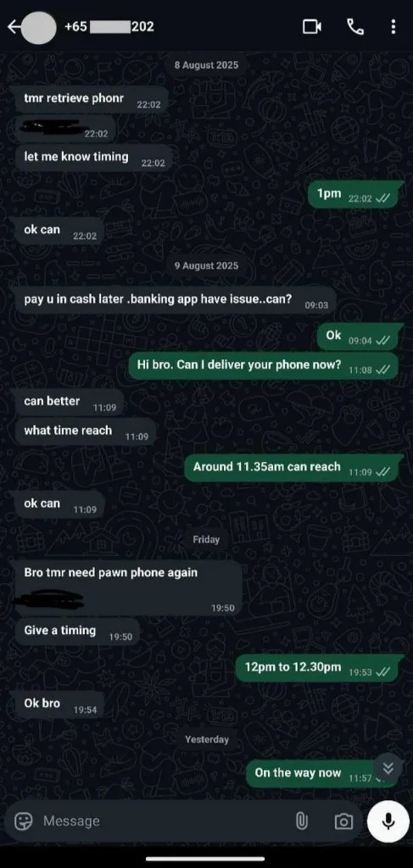Click the Message text input field

click(x=166, y=821)
